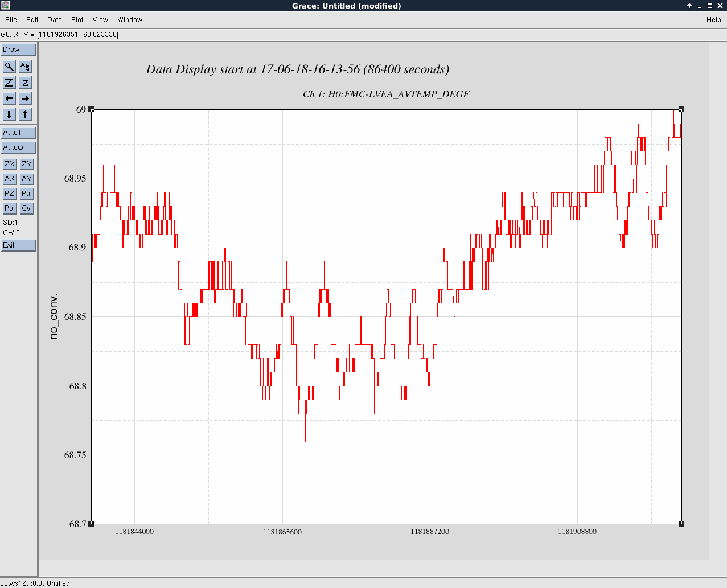This screenshot has height=588, width=727.
Task: Click the large Z zoom-in icon
Action: tap(9, 83)
